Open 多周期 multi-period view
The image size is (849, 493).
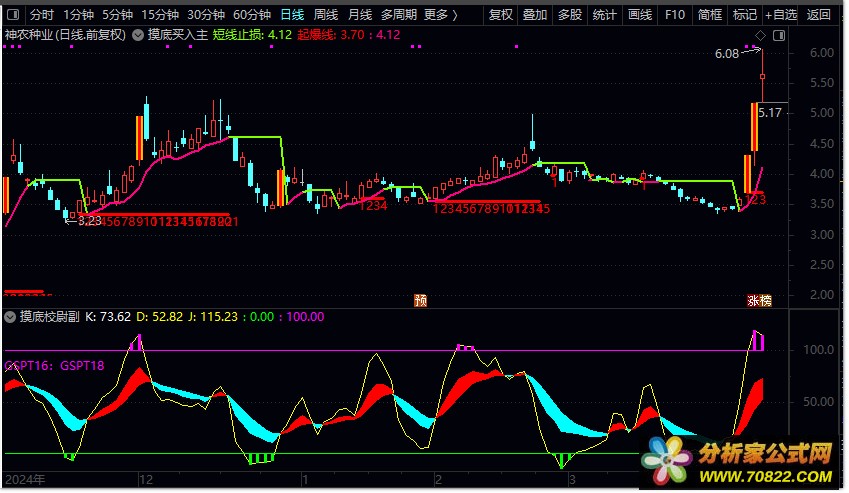[x=399, y=15]
